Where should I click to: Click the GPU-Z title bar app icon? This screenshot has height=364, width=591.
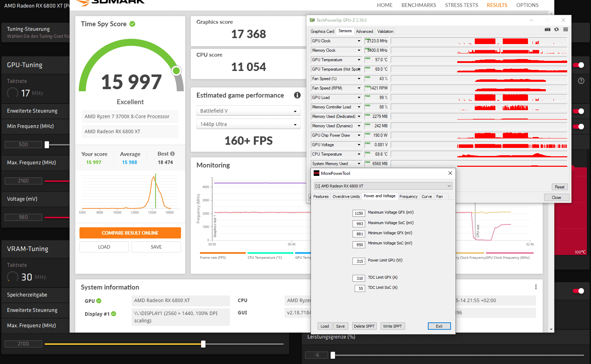click(x=312, y=20)
